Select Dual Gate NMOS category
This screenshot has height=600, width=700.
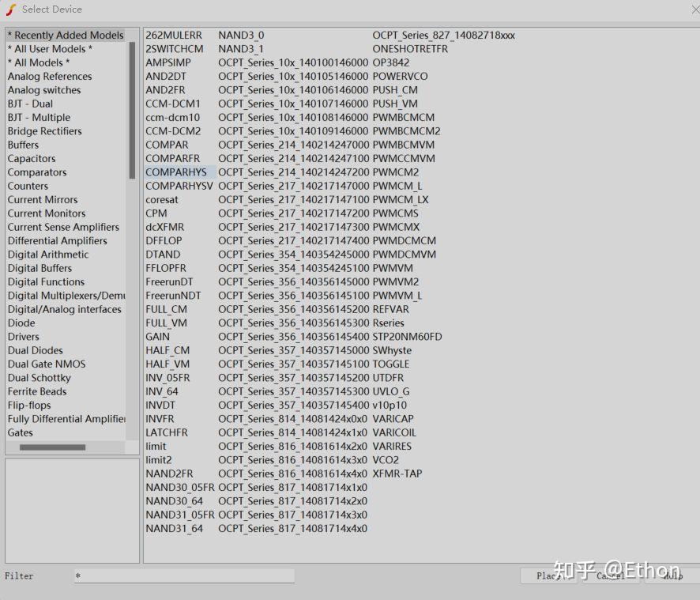(47, 364)
